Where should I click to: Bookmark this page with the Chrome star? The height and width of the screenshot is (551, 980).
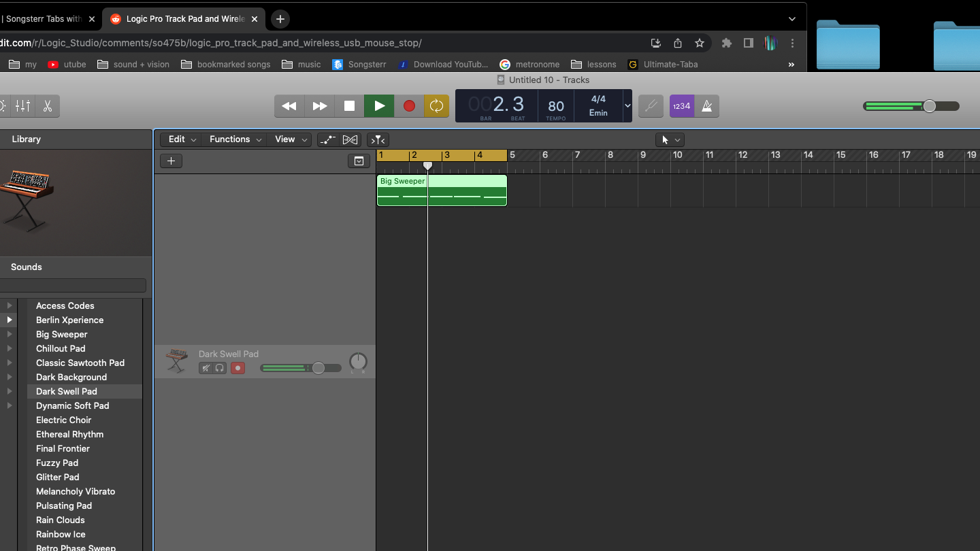[x=700, y=43]
